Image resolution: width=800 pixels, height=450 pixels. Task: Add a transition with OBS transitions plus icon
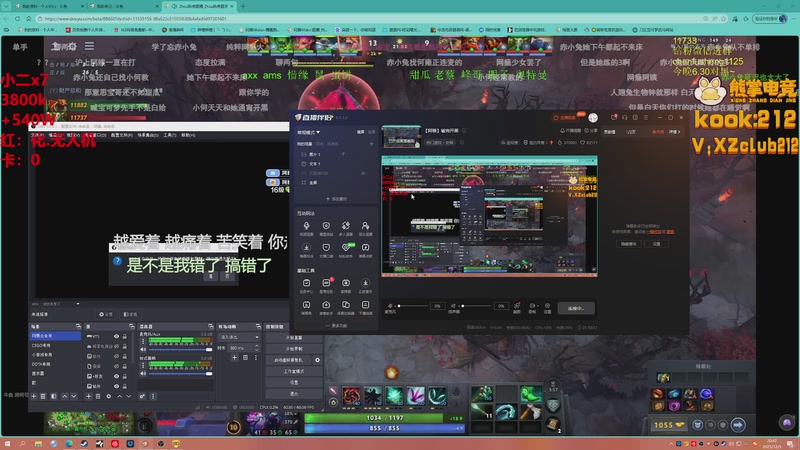[235, 358]
